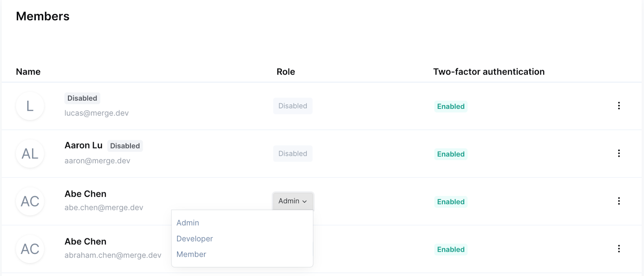Pick Member from the role dropdown list

(x=191, y=254)
